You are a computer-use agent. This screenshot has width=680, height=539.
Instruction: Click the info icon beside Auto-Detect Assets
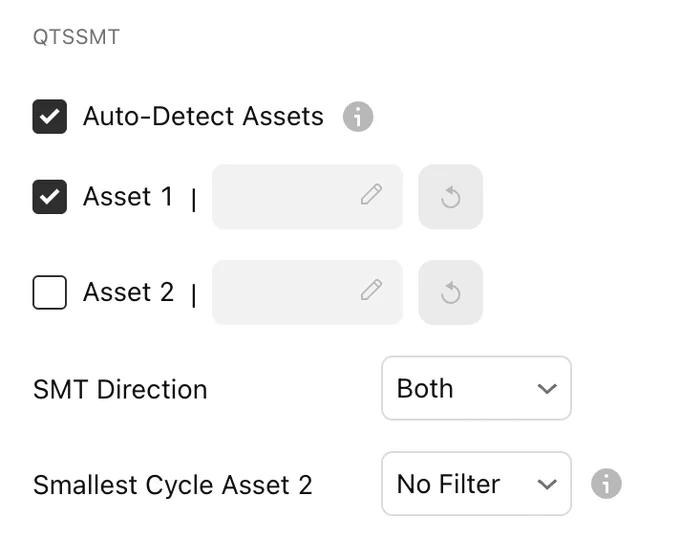(358, 117)
